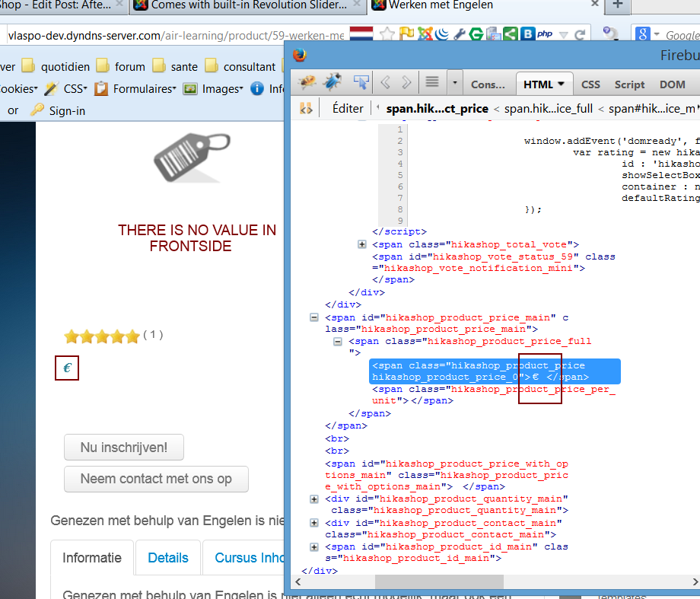Bookmark page with the star icon
700x599 pixels.
pyautogui.click(x=387, y=34)
